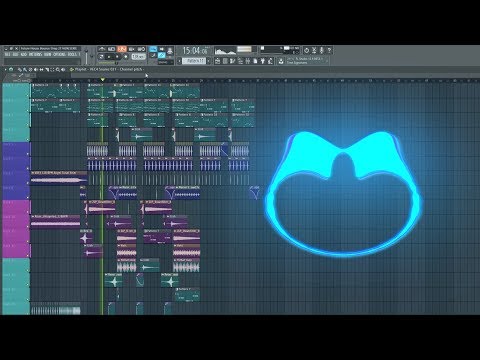Open the TOOLS menu

coord(72,54)
